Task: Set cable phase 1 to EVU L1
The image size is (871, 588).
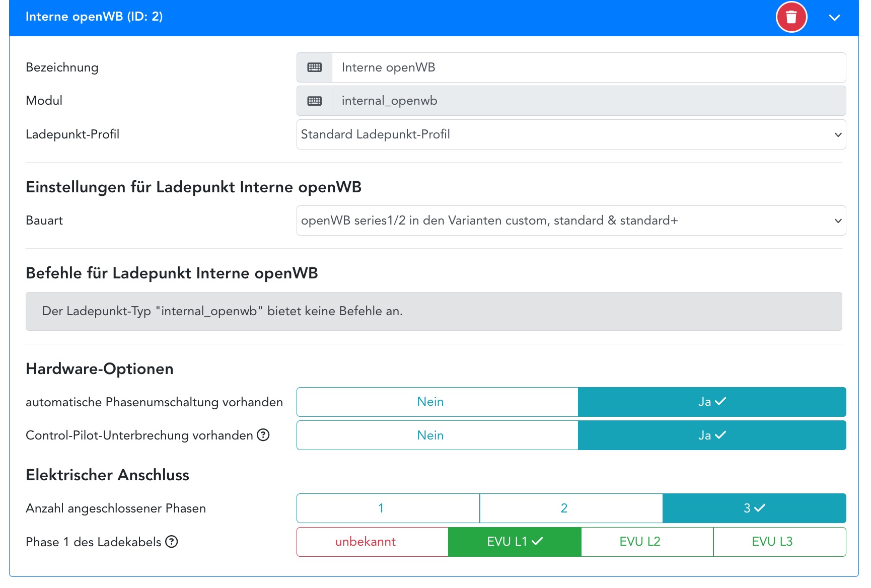Action: 515,542
